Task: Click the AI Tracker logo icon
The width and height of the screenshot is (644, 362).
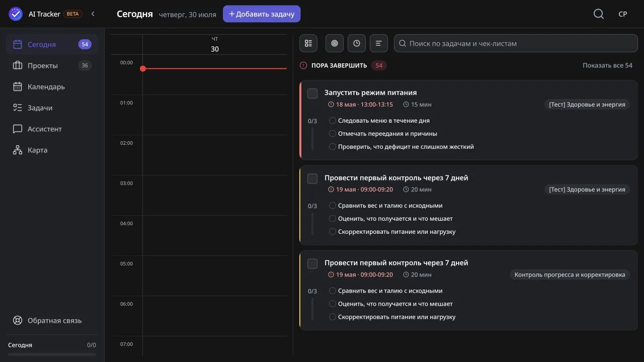Action: tap(16, 14)
